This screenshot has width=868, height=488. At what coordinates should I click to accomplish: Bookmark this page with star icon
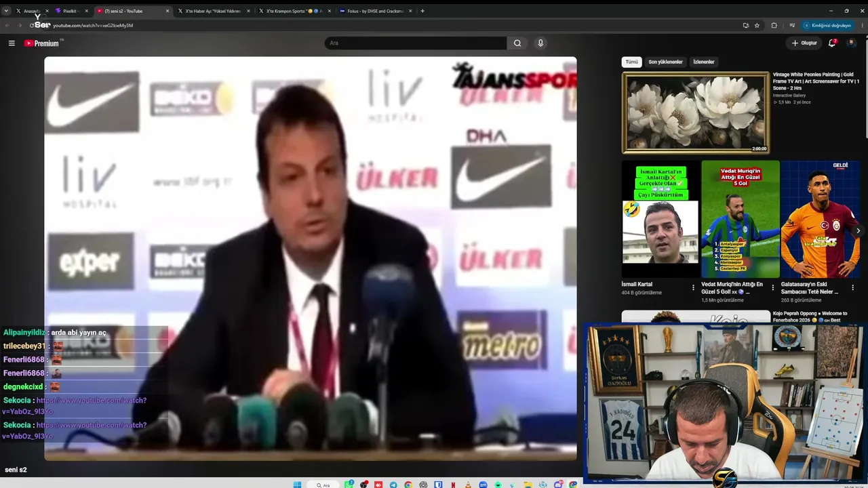tap(757, 25)
